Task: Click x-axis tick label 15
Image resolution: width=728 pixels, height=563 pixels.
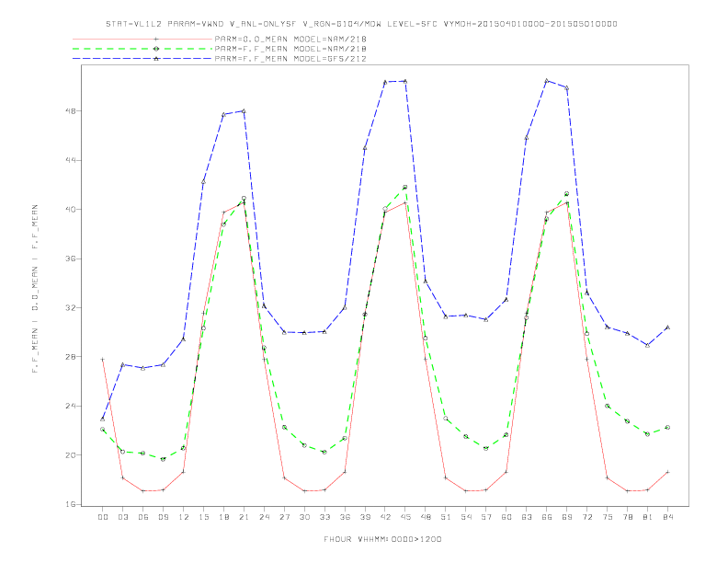Action: [x=203, y=517]
